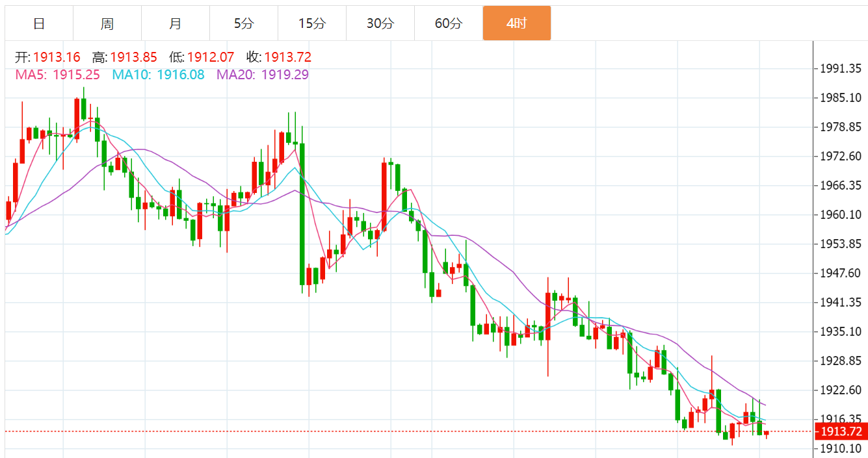Select the 30分 timeframe tab
The height and width of the screenshot is (458, 868).
[380, 23]
